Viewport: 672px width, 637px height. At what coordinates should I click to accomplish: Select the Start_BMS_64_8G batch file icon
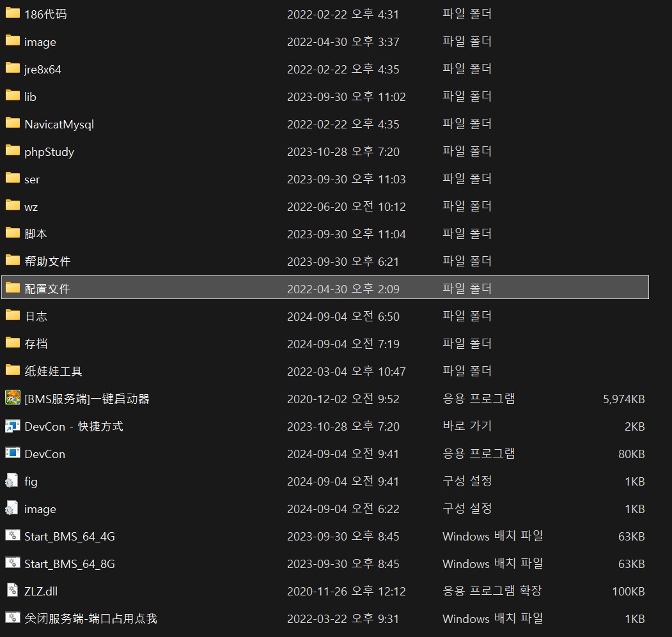pyautogui.click(x=12, y=563)
